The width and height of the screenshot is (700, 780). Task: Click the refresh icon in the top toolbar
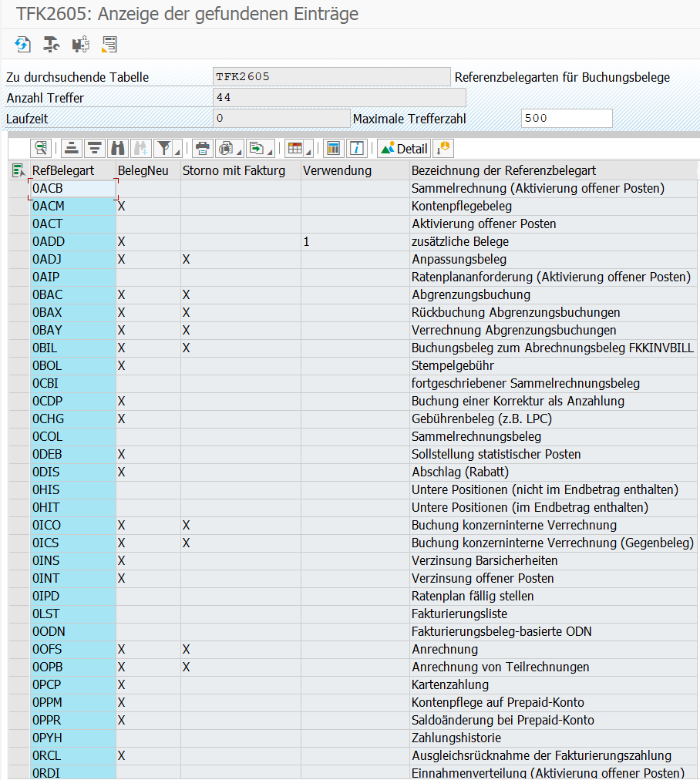pyautogui.click(x=23, y=44)
